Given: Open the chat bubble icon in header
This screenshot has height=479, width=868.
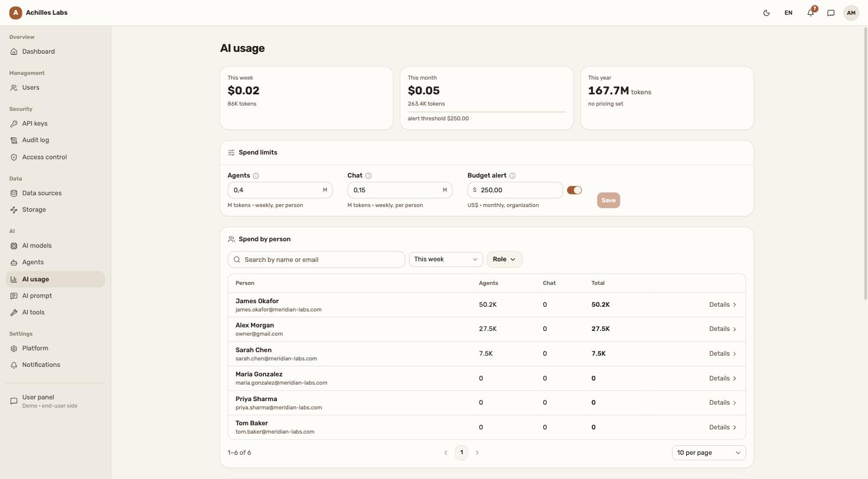Looking at the screenshot, I should coord(831,12).
